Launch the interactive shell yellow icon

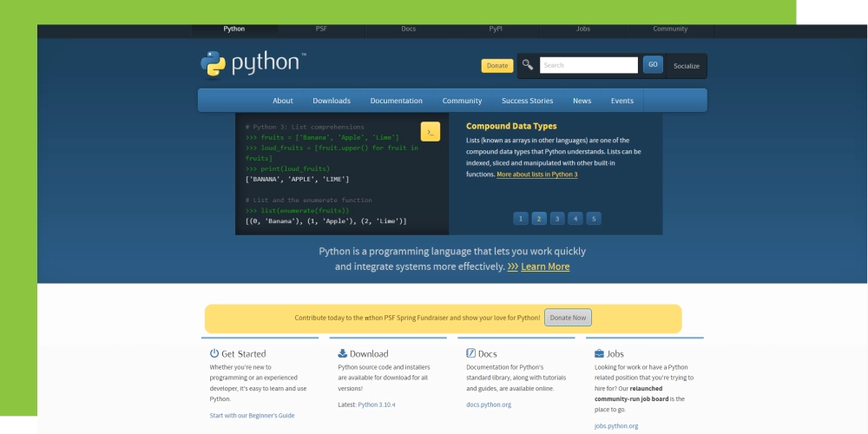(431, 132)
